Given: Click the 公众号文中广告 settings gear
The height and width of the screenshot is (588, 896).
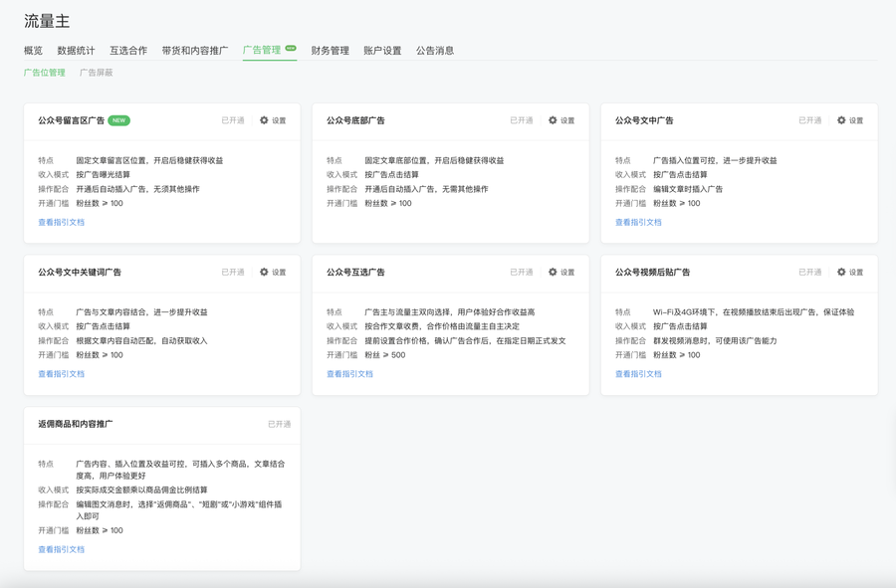Looking at the screenshot, I should 842,120.
